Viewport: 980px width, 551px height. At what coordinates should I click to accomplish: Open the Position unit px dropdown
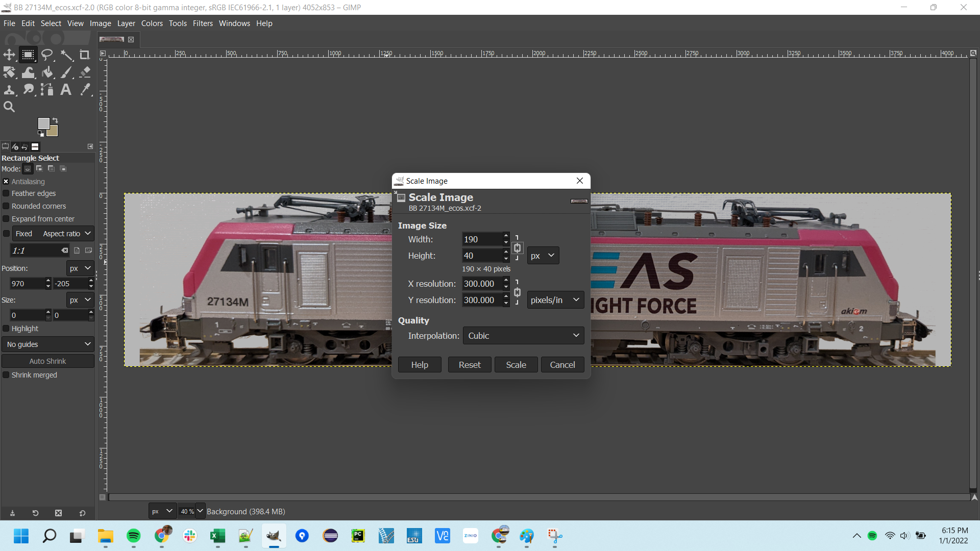pyautogui.click(x=80, y=268)
